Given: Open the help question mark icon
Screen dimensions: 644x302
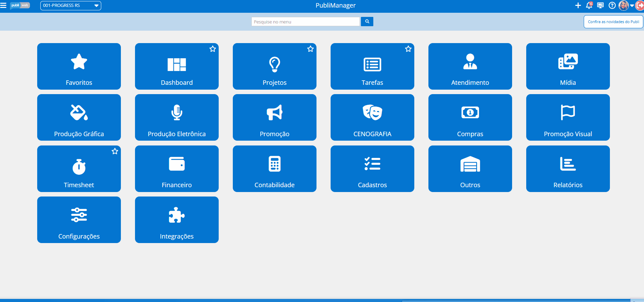Looking at the screenshot, I should tap(612, 6).
